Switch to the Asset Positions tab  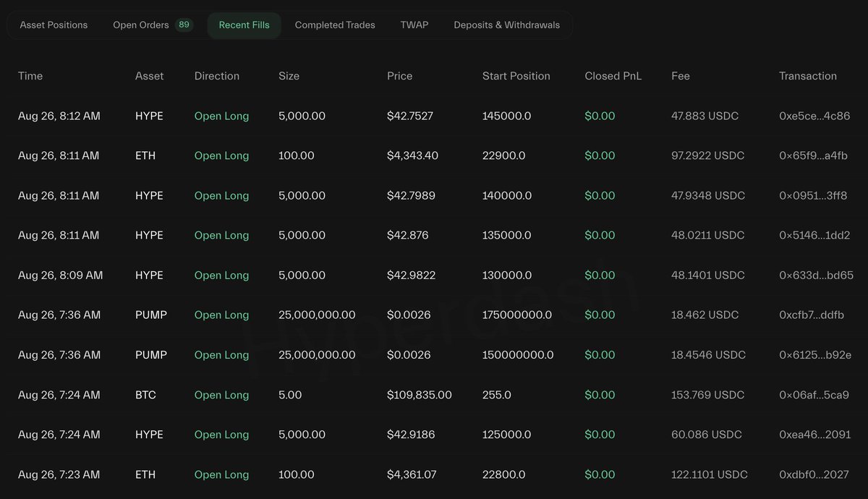click(54, 25)
